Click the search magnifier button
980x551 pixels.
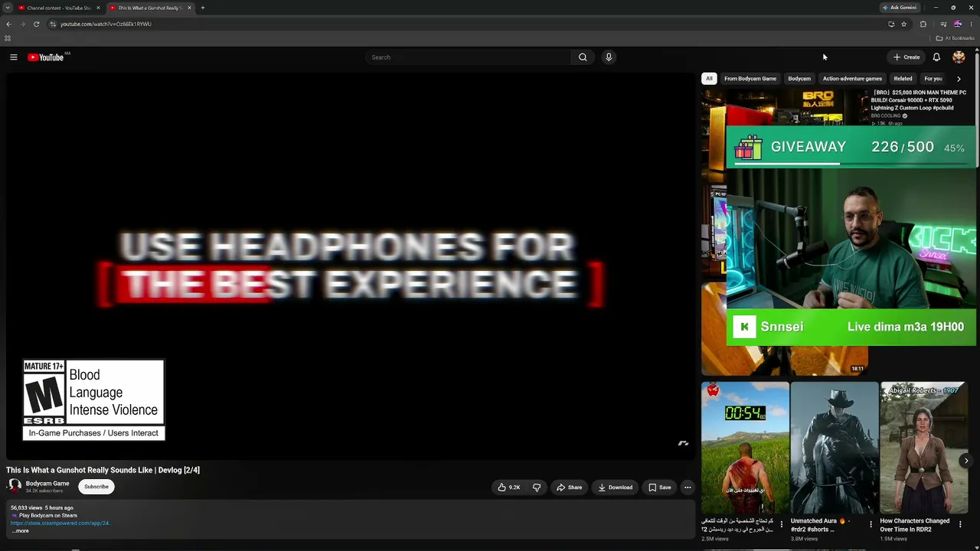pyautogui.click(x=583, y=57)
